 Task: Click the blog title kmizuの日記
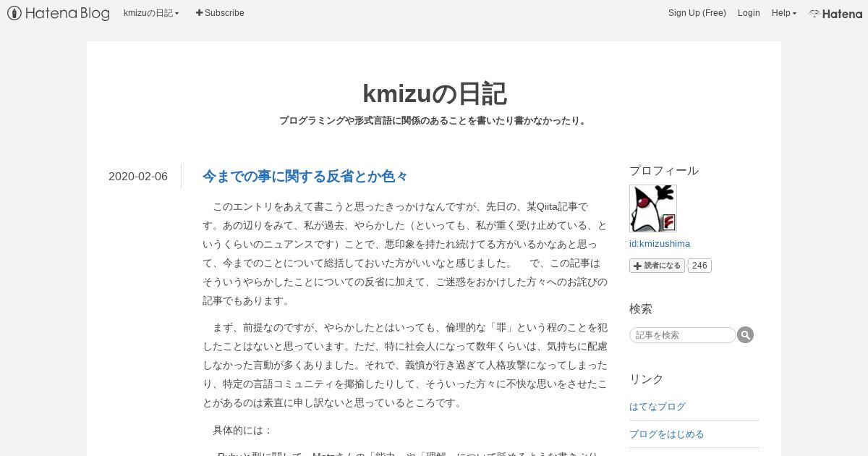434,93
